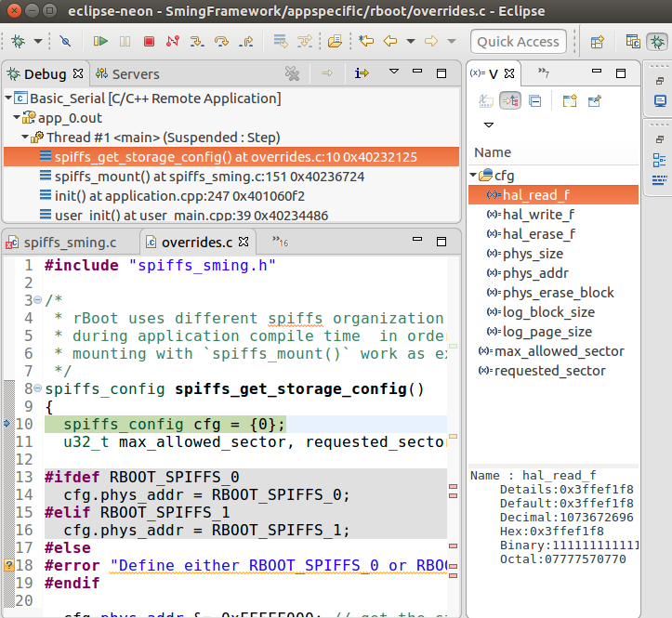Switch to the Servers tab
Viewport: 672px width, 618px height.
[127, 74]
